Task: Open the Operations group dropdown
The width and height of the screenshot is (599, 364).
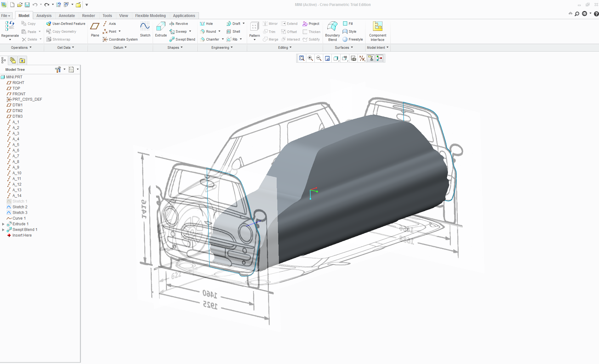Action: 21,48
